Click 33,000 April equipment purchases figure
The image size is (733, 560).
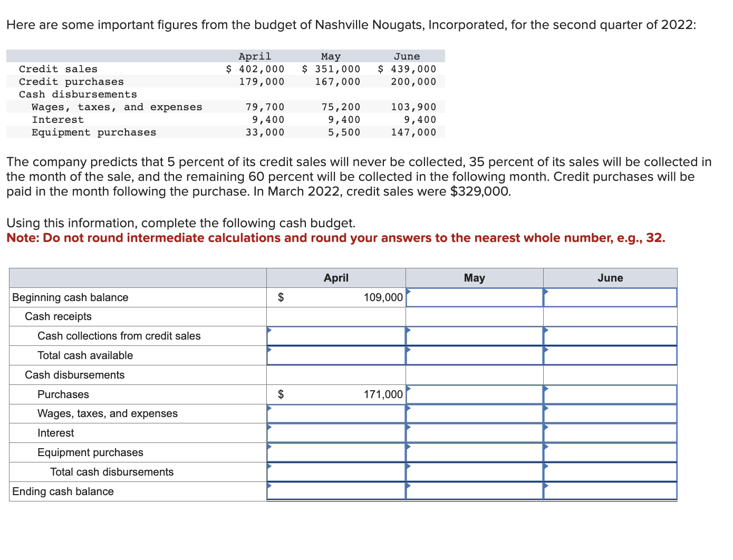[x=265, y=132]
